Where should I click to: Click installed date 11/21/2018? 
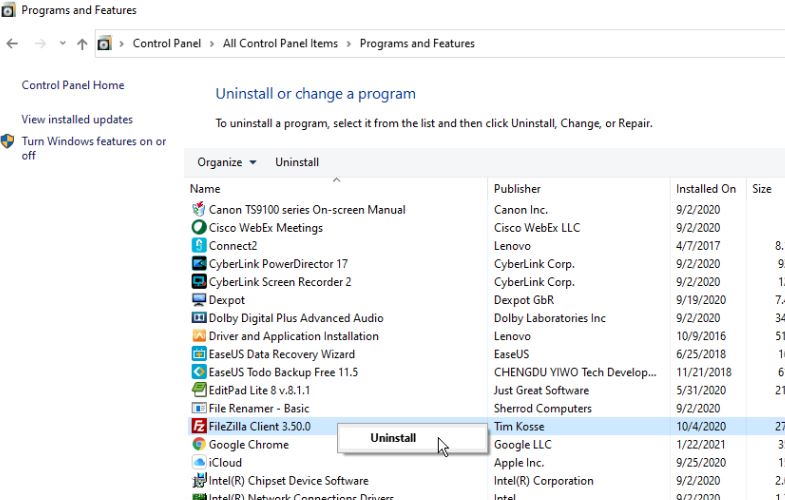[703, 371]
